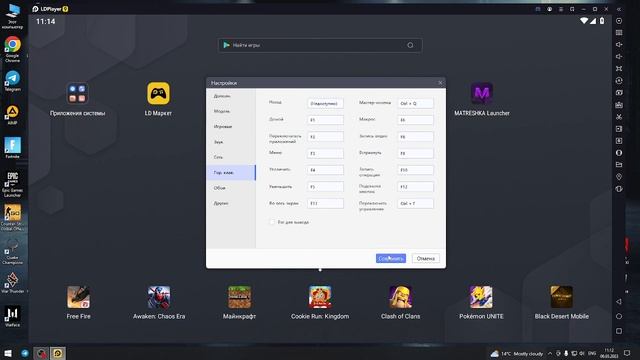
Task: Open Awaken: Chaos Era
Action: (159, 297)
